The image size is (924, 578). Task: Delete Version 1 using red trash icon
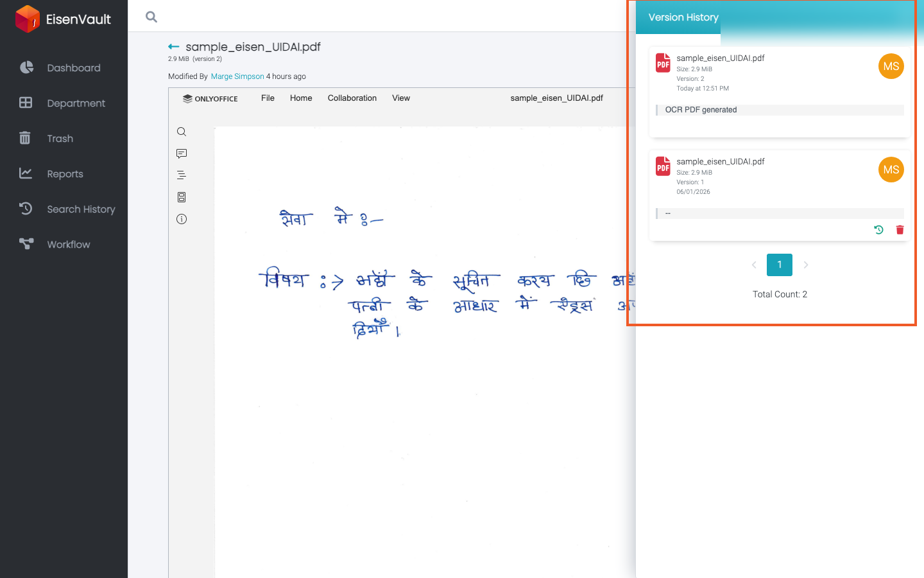pyautogui.click(x=900, y=230)
